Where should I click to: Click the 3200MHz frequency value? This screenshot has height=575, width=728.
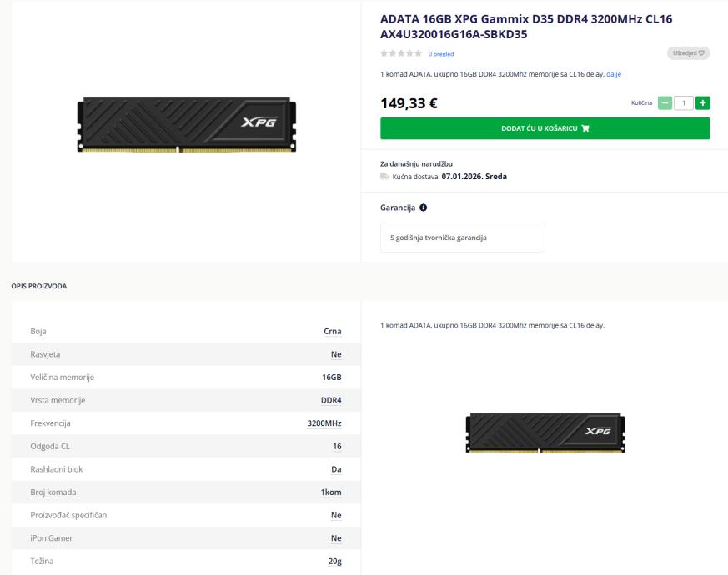(324, 423)
